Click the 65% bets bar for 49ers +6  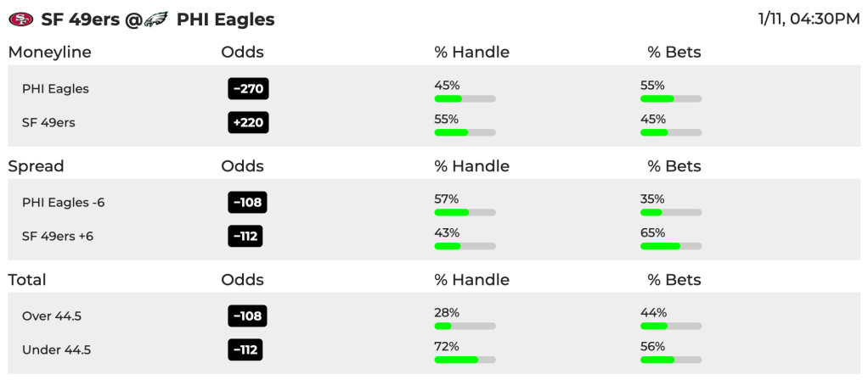[671, 246]
